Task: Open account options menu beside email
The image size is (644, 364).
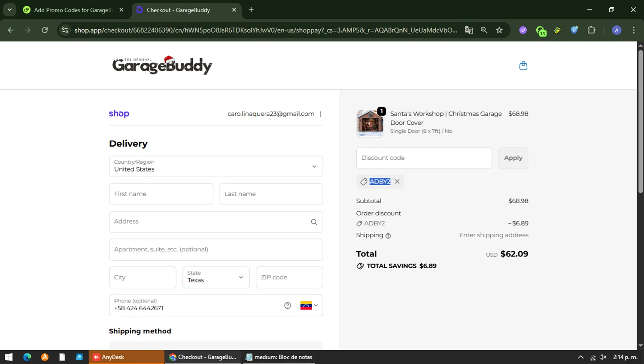Action: click(320, 114)
